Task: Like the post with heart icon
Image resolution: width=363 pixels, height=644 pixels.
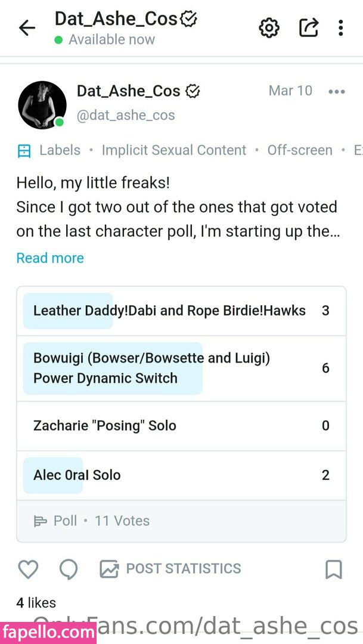Action: click(x=28, y=569)
